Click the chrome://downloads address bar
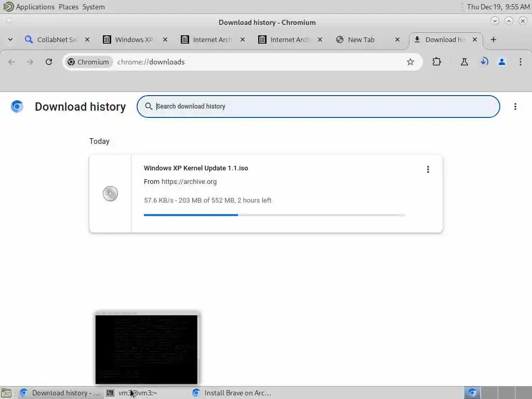The image size is (532, 399). (242, 62)
